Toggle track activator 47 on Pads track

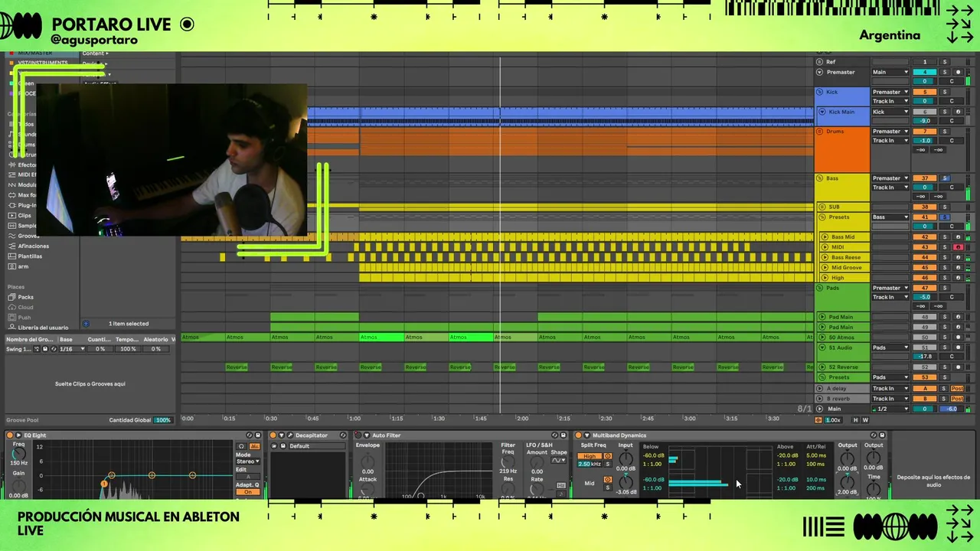click(924, 288)
